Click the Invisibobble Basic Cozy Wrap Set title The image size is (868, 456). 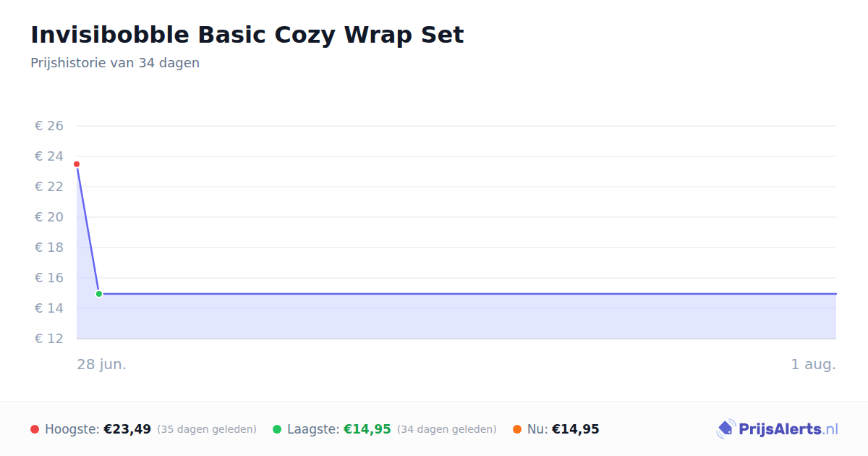247,35
